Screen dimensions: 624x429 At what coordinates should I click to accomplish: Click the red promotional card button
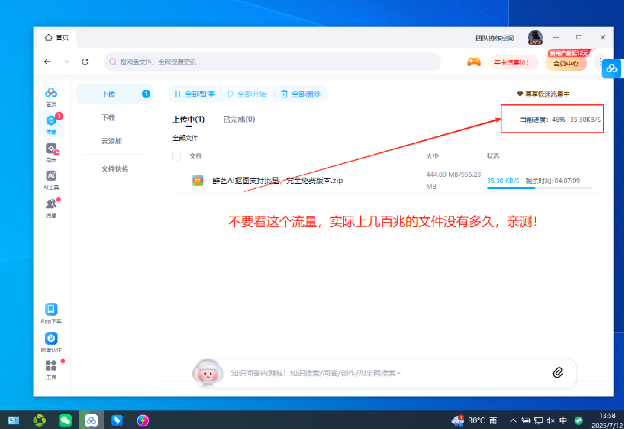point(513,62)
